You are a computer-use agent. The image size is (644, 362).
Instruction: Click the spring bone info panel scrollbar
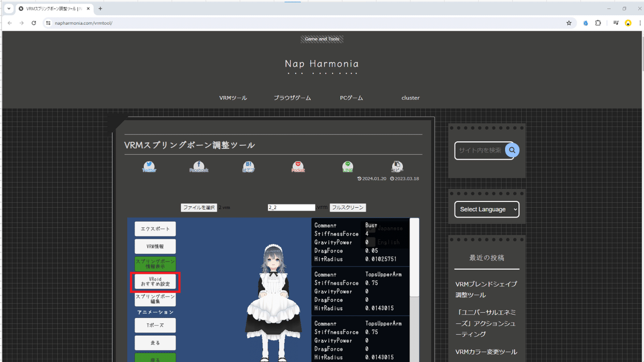pyautogui.click(x=414, y=257)
